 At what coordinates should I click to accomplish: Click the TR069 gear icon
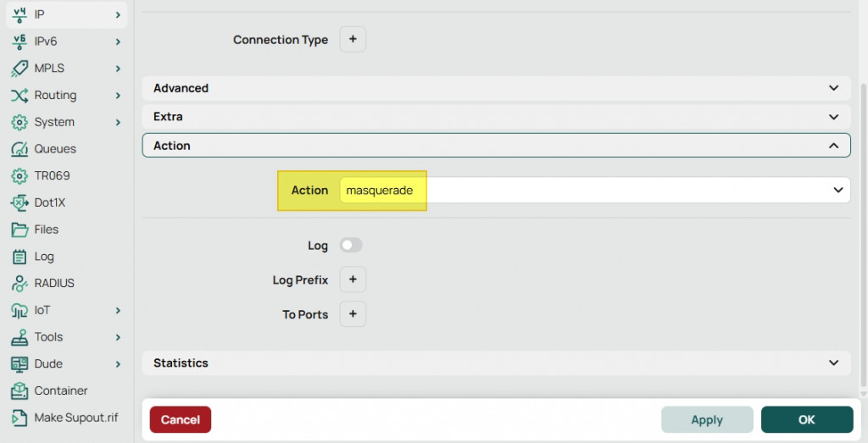(x=19, y=176)
